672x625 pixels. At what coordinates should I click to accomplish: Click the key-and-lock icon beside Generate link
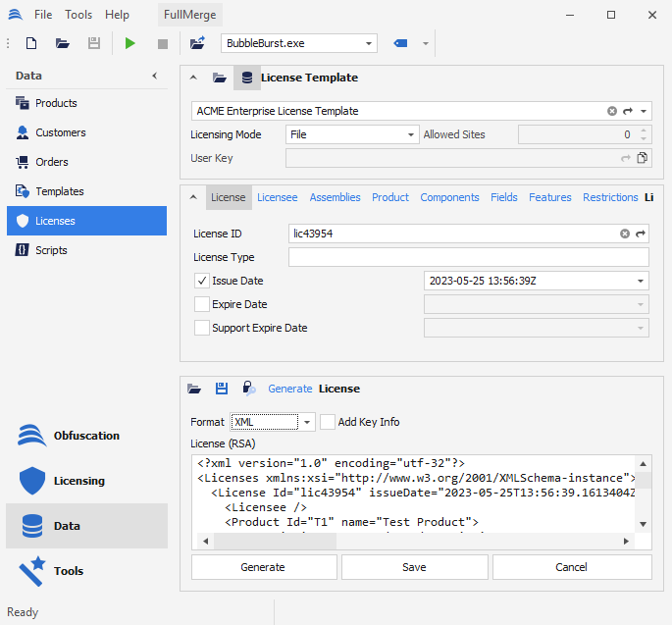click(249, 389)
